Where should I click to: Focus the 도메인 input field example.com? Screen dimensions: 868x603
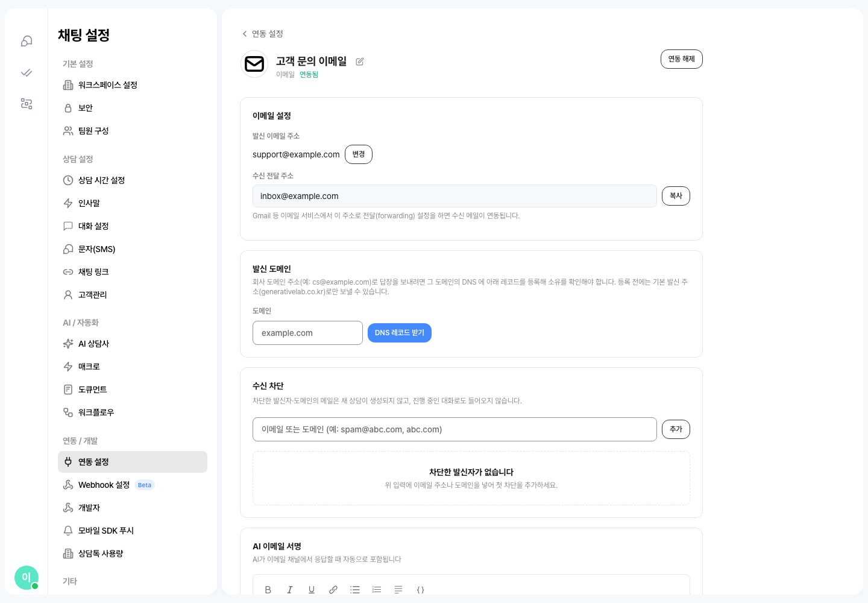tap(307, 333)
